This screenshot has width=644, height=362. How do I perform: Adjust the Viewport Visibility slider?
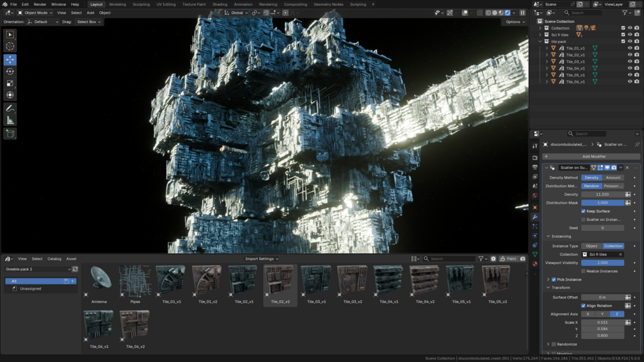(x=602, y=263)
